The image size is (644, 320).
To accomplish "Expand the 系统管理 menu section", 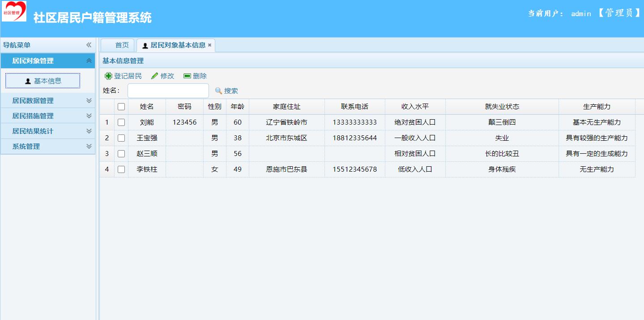I will point(48,146).
